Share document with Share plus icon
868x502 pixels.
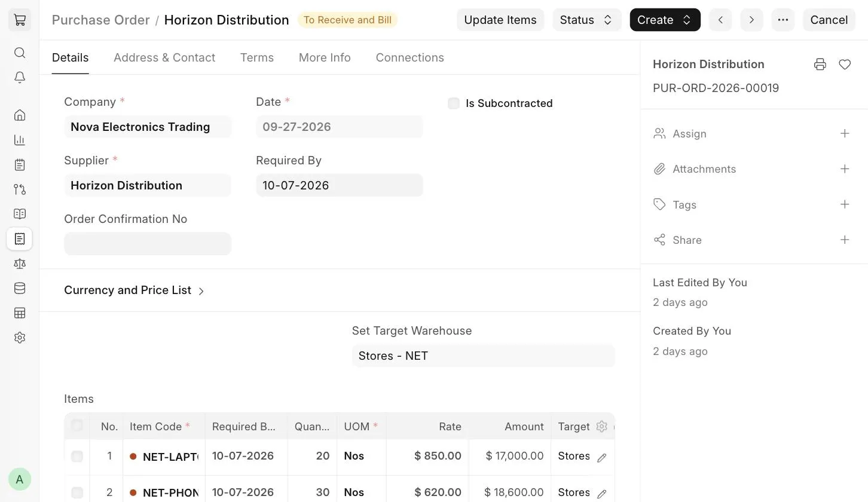845,240
